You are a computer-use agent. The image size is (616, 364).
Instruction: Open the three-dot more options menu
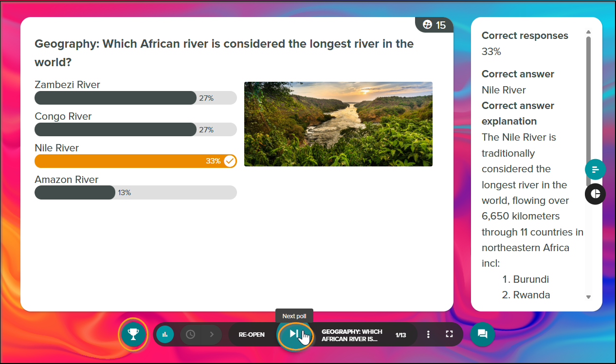[428, 334]
